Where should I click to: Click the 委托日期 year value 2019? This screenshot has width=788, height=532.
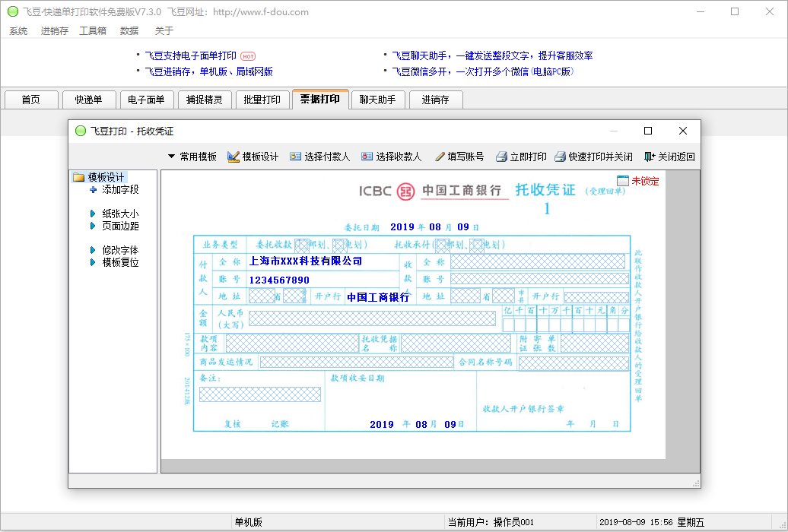coord(402,227)
